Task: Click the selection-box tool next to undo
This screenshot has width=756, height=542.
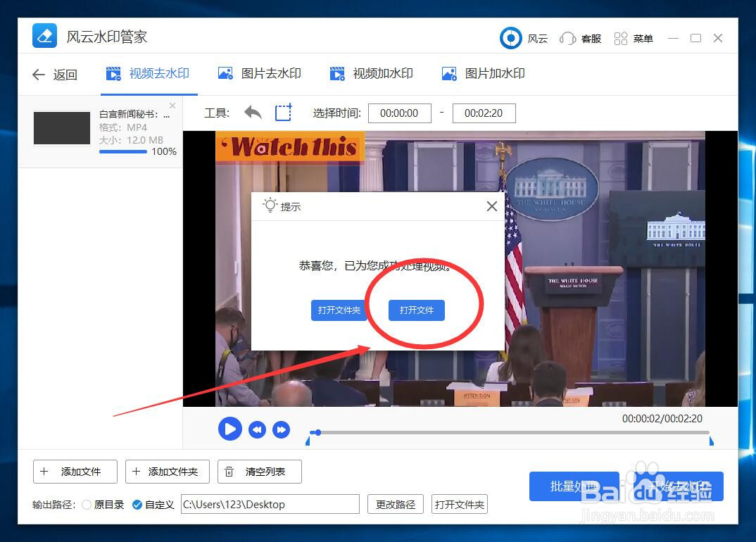Action: pyautogui.click(x=283, y=113)
